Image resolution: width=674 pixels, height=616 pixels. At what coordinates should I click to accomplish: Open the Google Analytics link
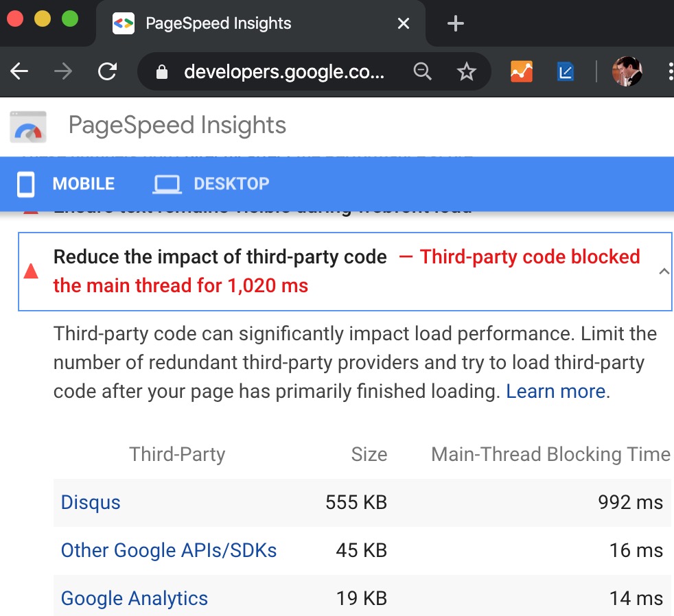134,599
